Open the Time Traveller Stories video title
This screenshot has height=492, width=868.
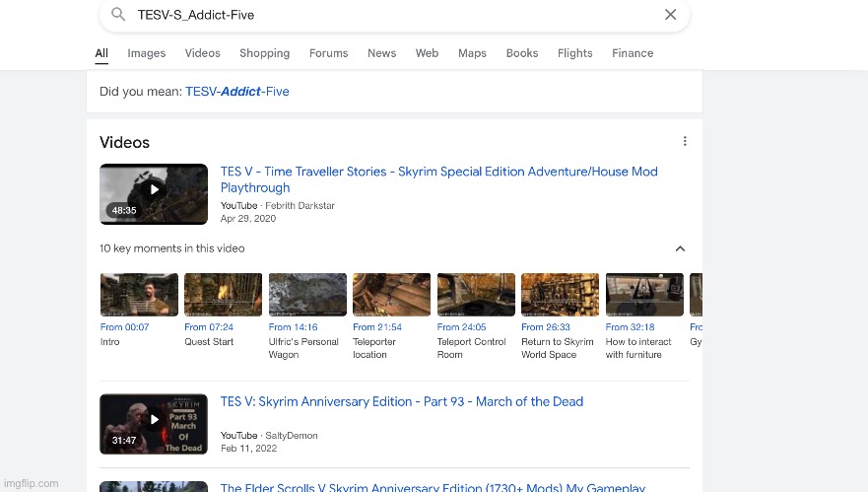(439, 179)
